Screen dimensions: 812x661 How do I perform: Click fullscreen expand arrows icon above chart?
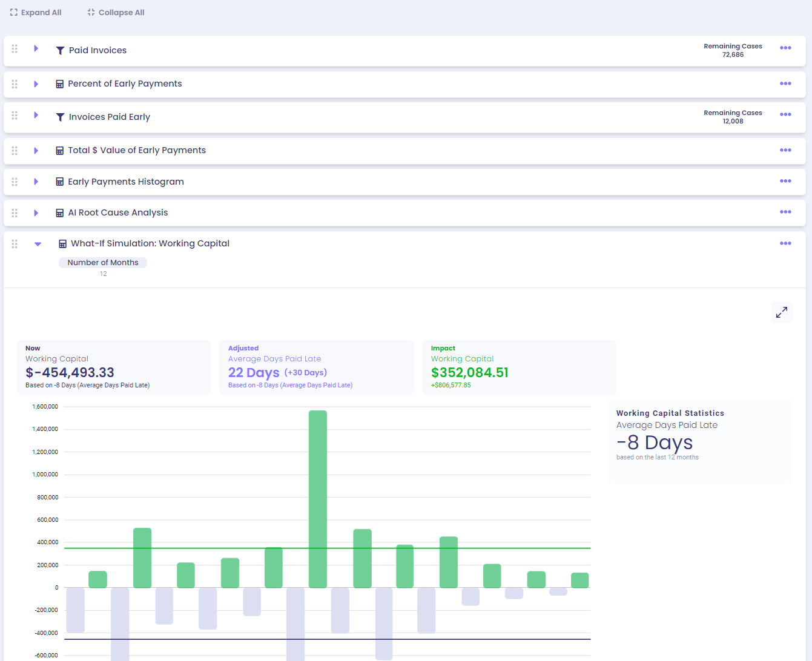[782, 312]
